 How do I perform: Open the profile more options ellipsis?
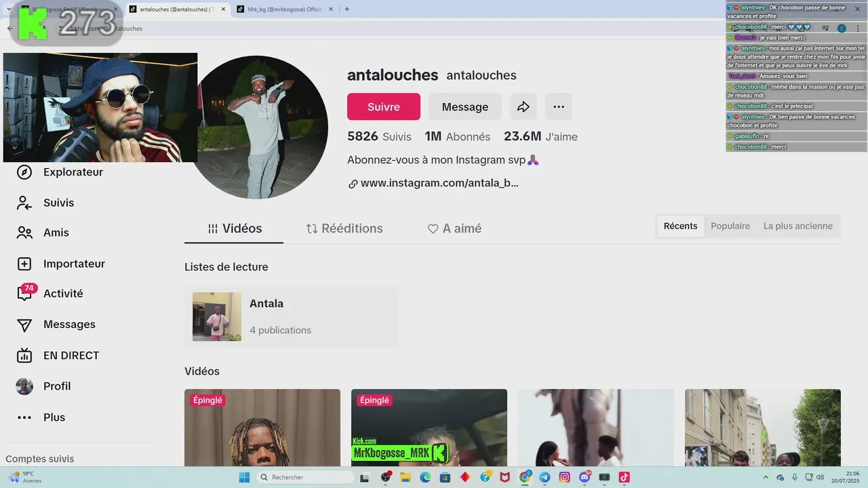coord(559,107)
